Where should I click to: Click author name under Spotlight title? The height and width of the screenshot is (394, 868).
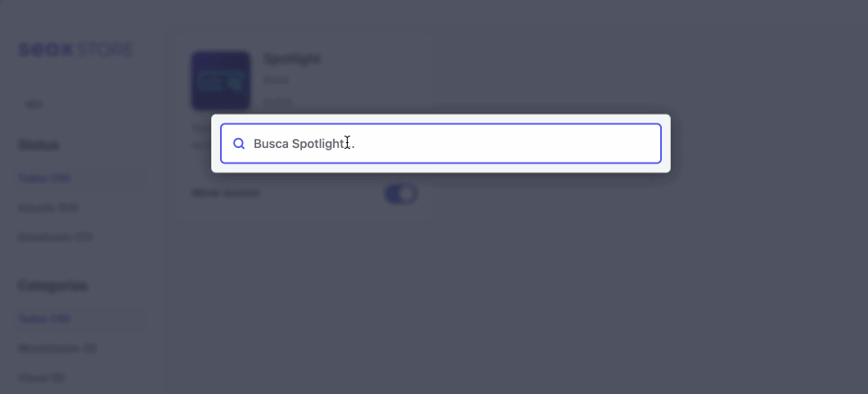click(276, 81)
